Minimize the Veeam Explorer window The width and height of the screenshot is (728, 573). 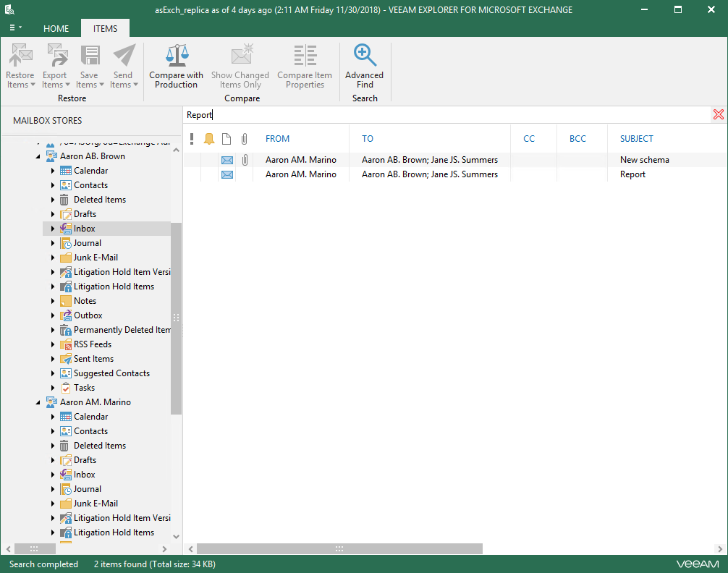click(x=645, y=9)
